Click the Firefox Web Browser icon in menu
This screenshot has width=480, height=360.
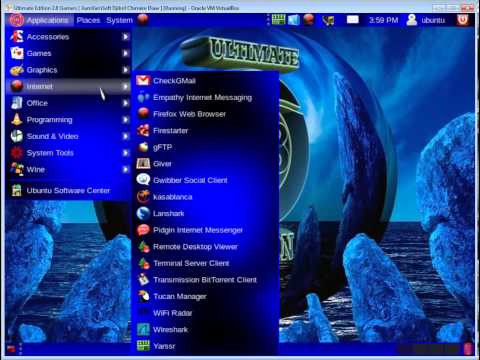pyautogui.click(x=143, y=114)
